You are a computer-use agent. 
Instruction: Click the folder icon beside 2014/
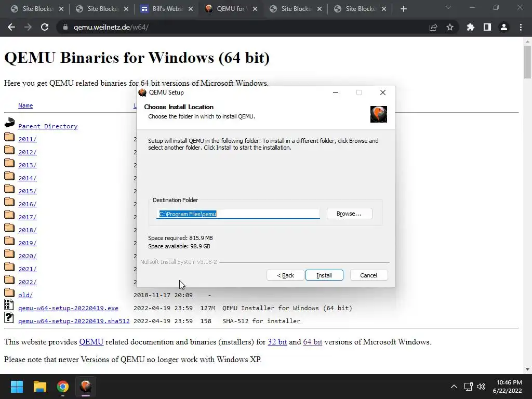point(9,176)
